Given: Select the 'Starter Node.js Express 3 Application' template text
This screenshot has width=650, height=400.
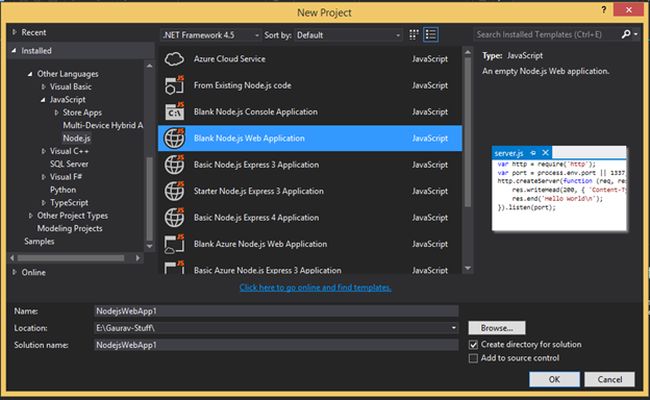Looking at the screenshot, I should [259, 191].
